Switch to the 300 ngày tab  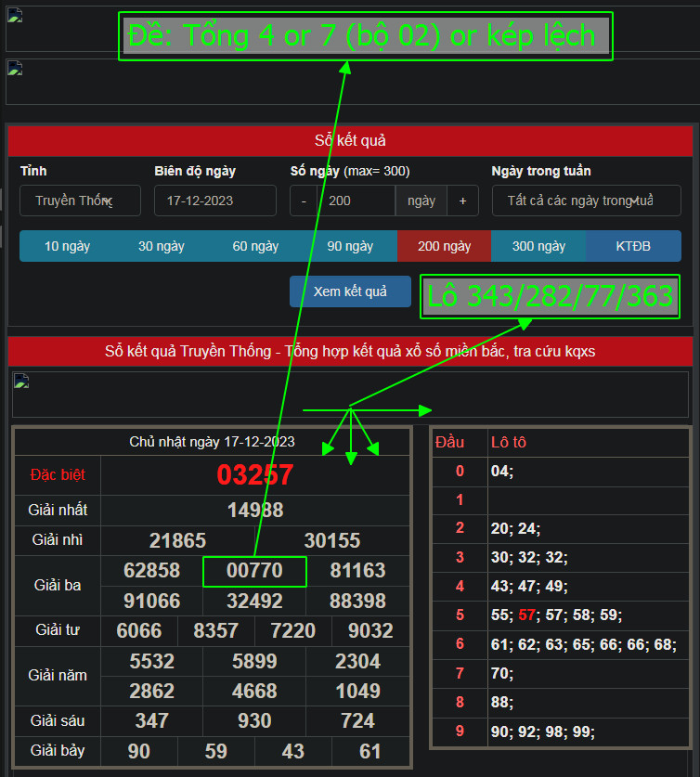click(x=538, y=246)
